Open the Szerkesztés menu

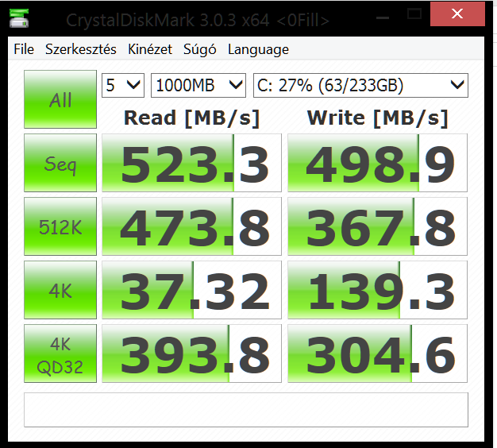pyautogui.click(x=81, y=49)
